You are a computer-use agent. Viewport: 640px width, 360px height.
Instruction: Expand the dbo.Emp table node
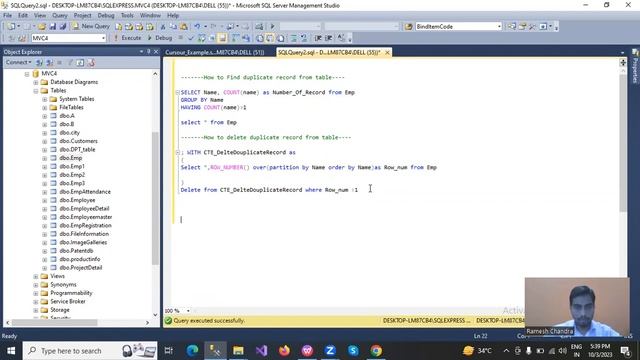(44, 158)
